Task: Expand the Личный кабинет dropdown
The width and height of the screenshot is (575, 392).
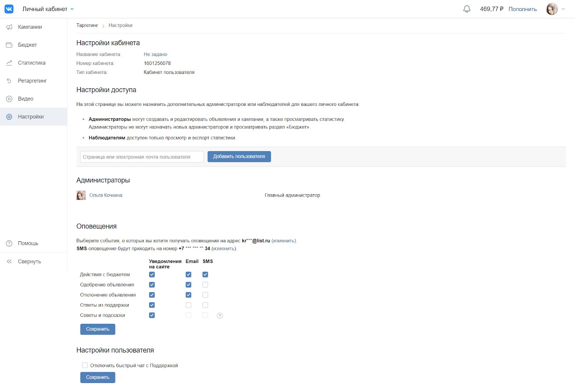Action: point(72,9)
